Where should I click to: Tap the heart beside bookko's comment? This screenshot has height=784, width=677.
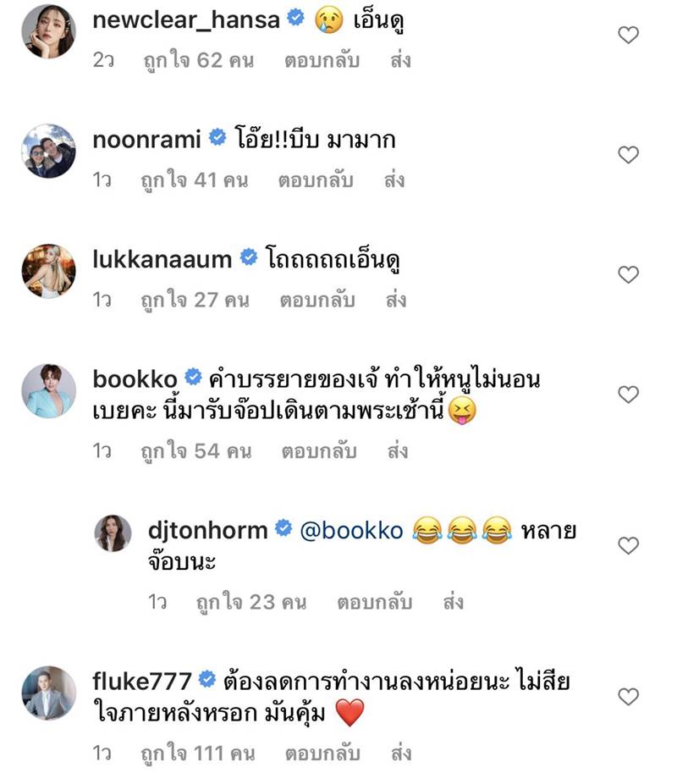tap(628, 395)
